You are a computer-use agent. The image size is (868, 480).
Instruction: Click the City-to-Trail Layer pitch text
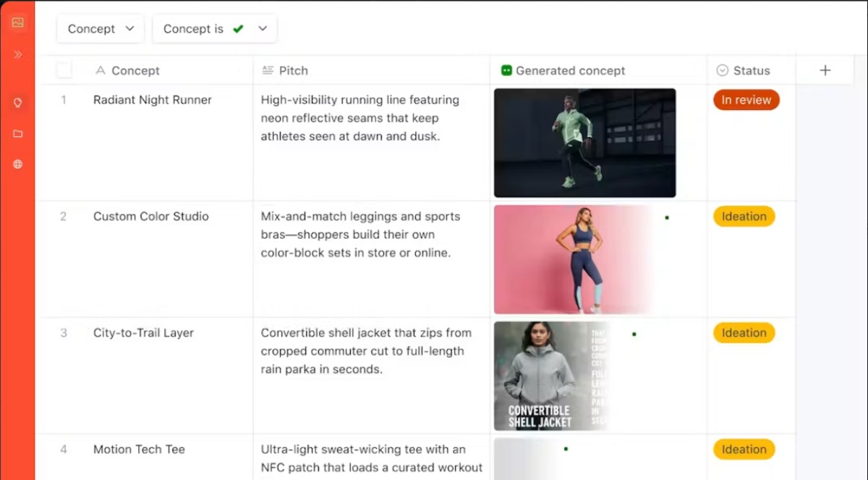366,351
